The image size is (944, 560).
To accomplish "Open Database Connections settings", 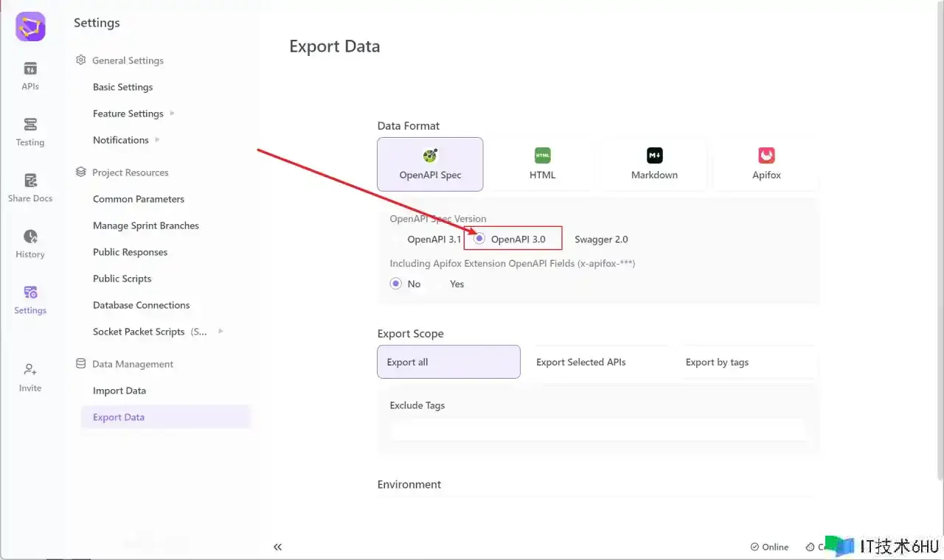I will pyautogui.click(x=141, y=305).
